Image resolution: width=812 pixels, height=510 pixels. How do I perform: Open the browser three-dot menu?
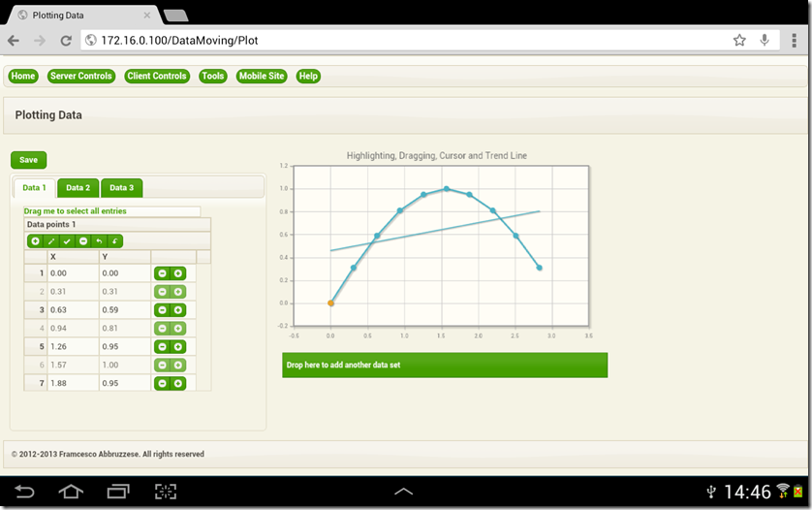coord(794,40)
